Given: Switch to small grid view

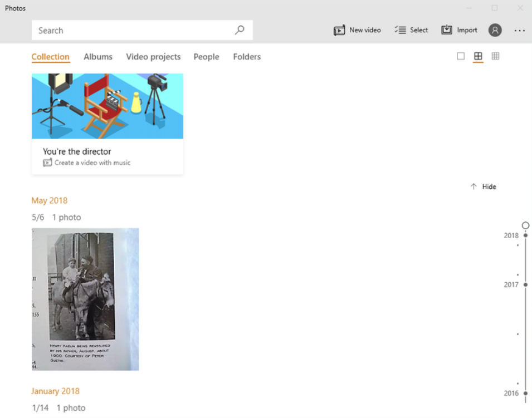Looking at the screenshot, I should click(495, 56).
